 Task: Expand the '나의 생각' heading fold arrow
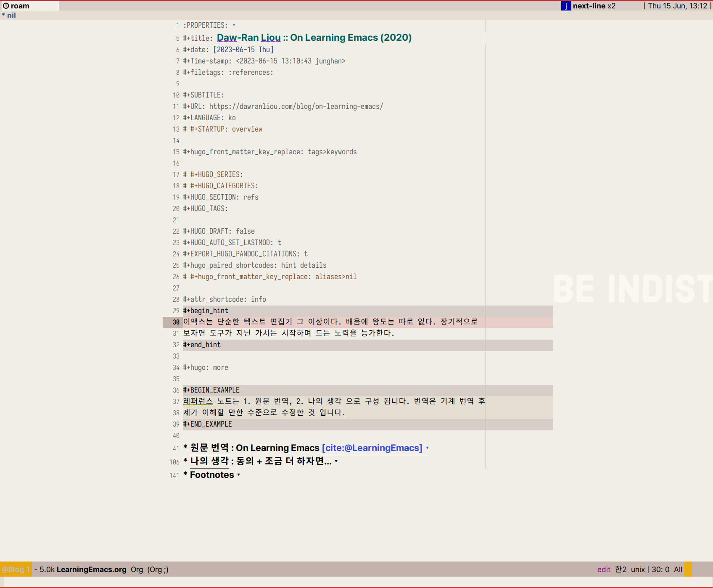coord(336,461)
